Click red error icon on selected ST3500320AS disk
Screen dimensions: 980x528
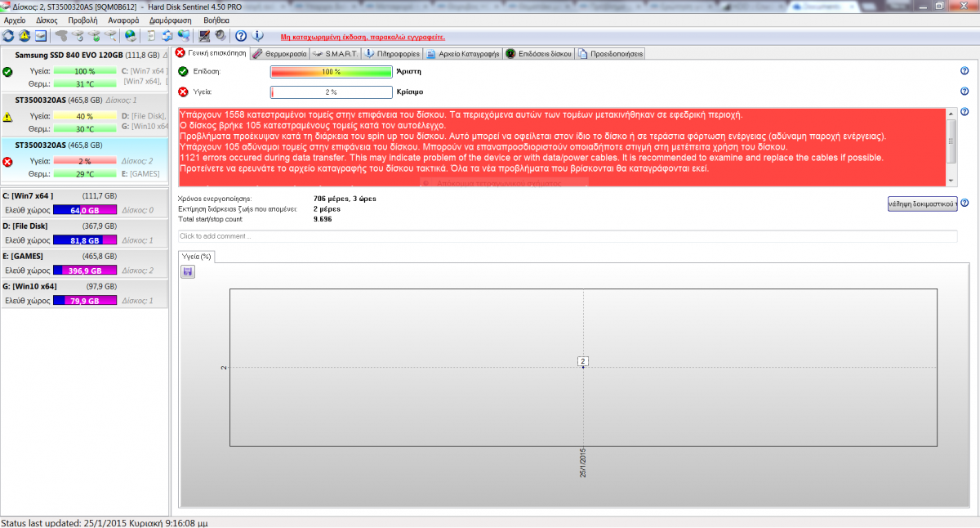click(7, 162)
